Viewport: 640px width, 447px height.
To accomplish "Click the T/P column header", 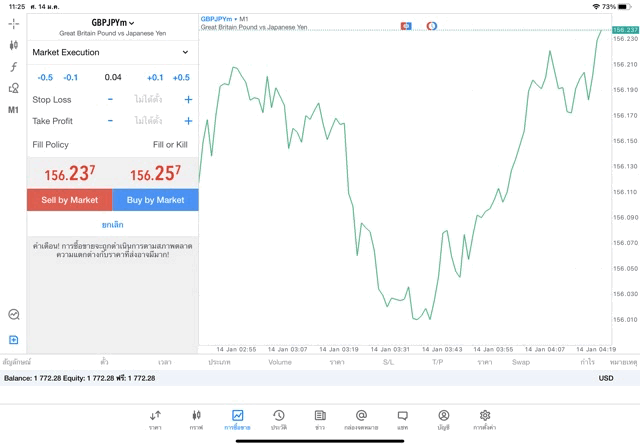I will [x=438, y=362].
